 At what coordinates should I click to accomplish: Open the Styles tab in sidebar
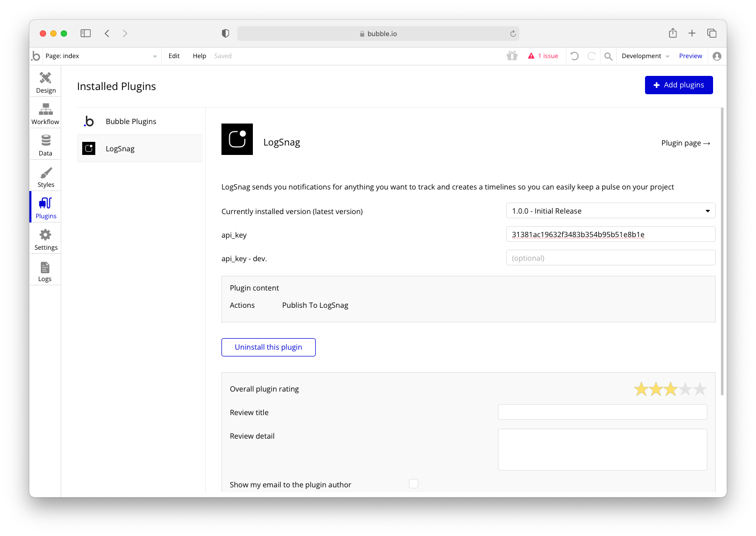[46, 176]
